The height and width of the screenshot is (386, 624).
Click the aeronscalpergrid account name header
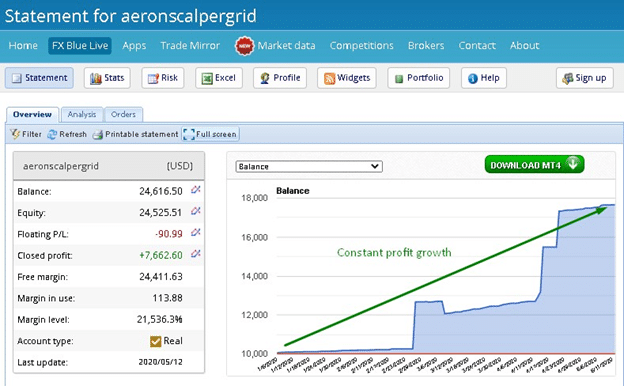point(61,166)
